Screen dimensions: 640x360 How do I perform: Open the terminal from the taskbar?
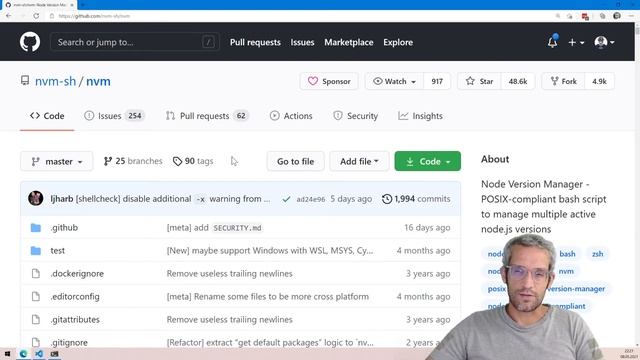[54, 354]
